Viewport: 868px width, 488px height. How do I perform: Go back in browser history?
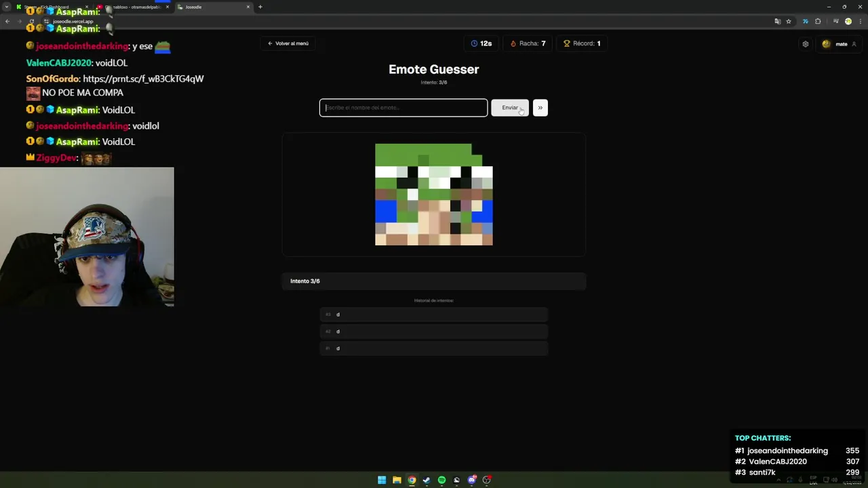pyautogui.click(x=7, y=21)
